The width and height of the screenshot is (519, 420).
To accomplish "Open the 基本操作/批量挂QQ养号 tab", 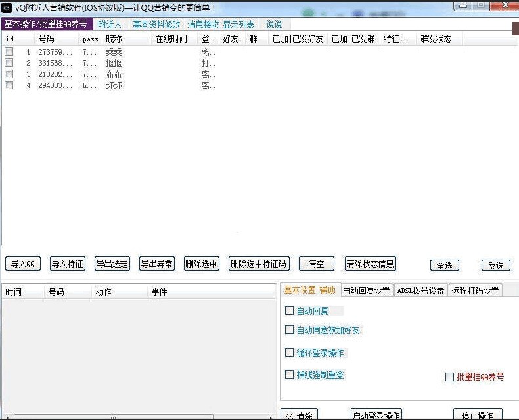I will [x=46, y=24].
